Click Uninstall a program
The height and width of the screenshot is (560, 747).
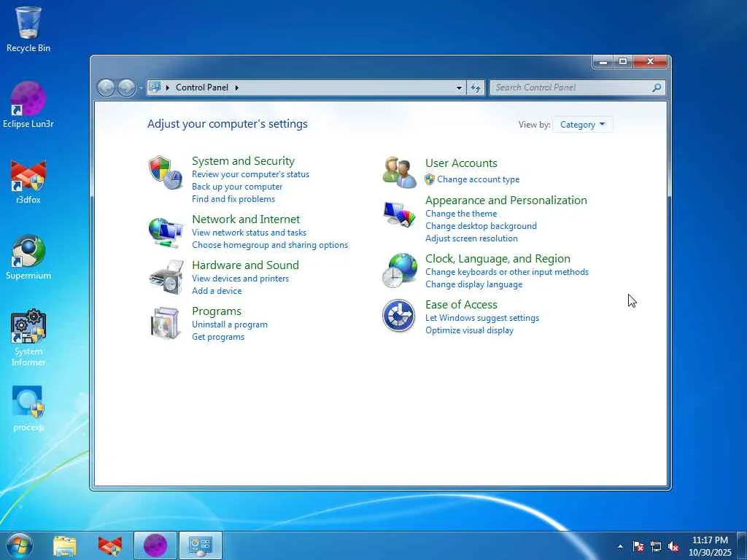tap(230, 324)
